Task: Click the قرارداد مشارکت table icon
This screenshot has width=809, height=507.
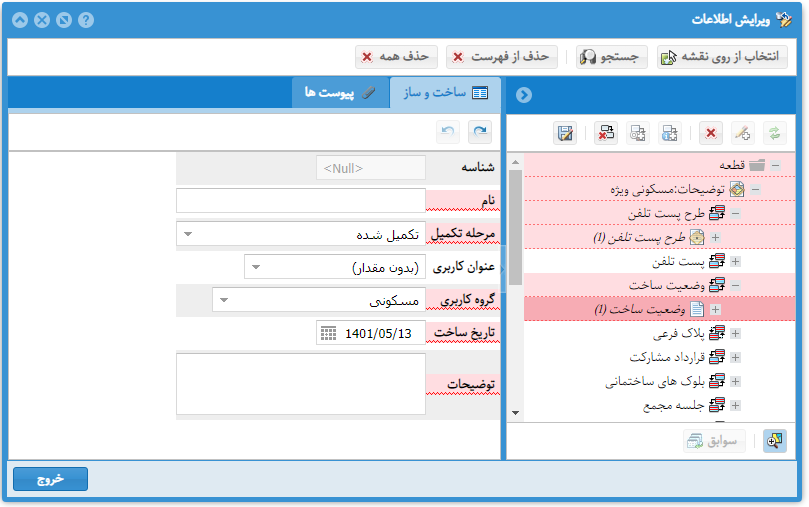Action: (x=717, y=357)
